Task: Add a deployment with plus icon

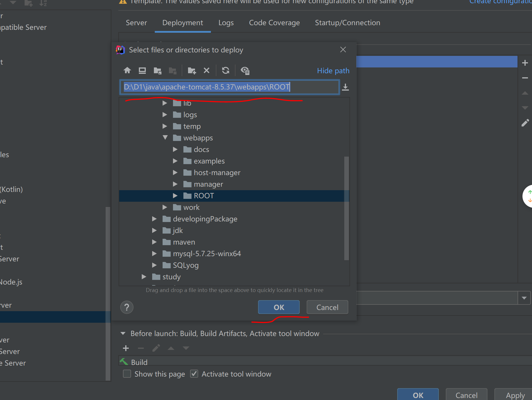Action: pos(525,63)
